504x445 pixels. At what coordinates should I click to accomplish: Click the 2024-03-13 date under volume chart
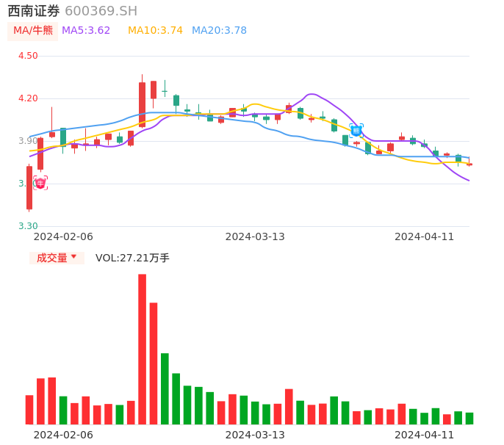[x=255, y=435]
